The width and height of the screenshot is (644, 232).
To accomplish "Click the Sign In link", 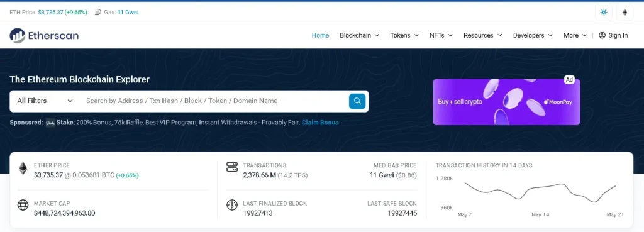I will tap(613, 35).
